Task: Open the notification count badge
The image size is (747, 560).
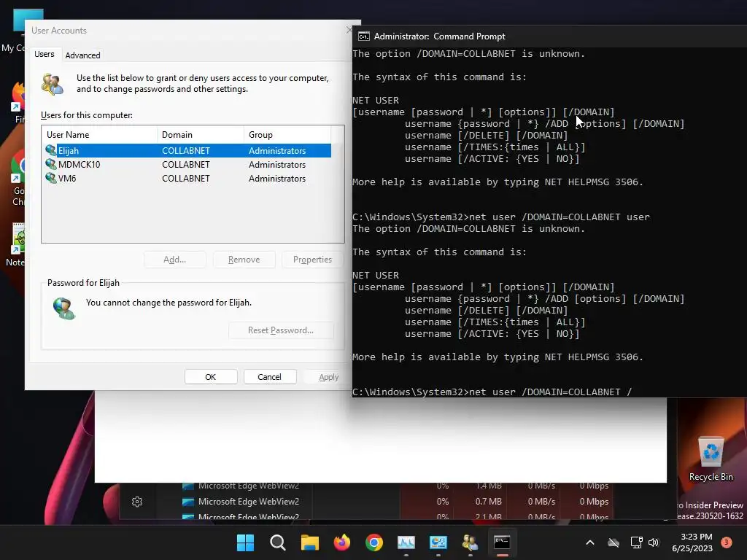Action: pos(727,542)
